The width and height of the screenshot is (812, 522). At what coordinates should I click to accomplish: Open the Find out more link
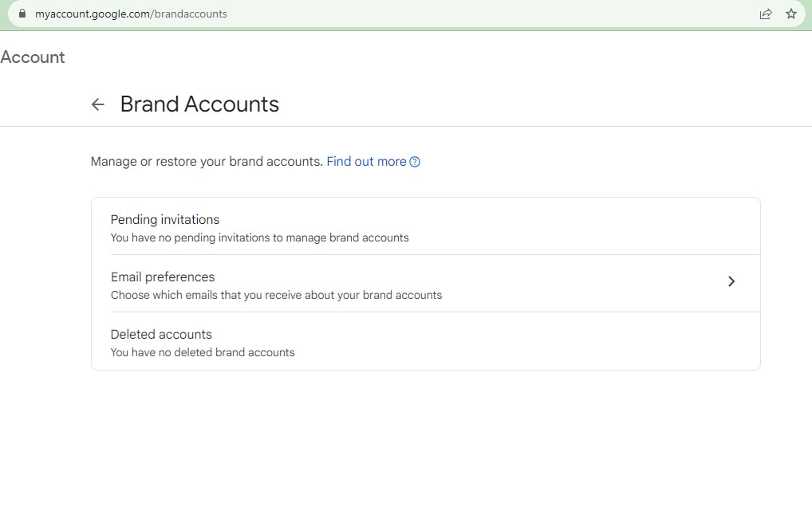(x=366, y=162)
